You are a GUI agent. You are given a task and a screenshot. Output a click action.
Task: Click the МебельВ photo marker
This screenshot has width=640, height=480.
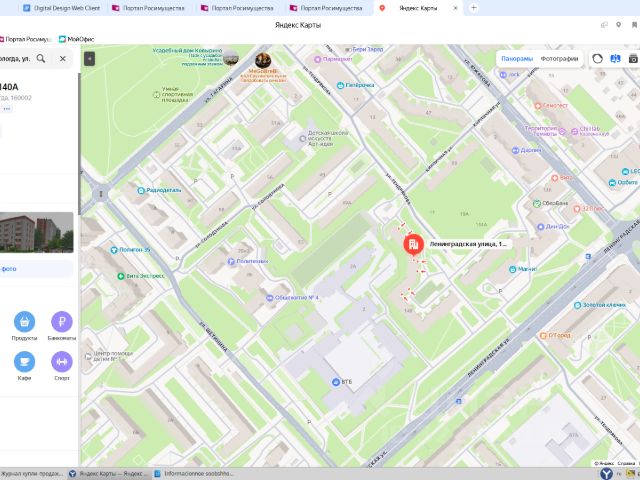tap(263, 60)
